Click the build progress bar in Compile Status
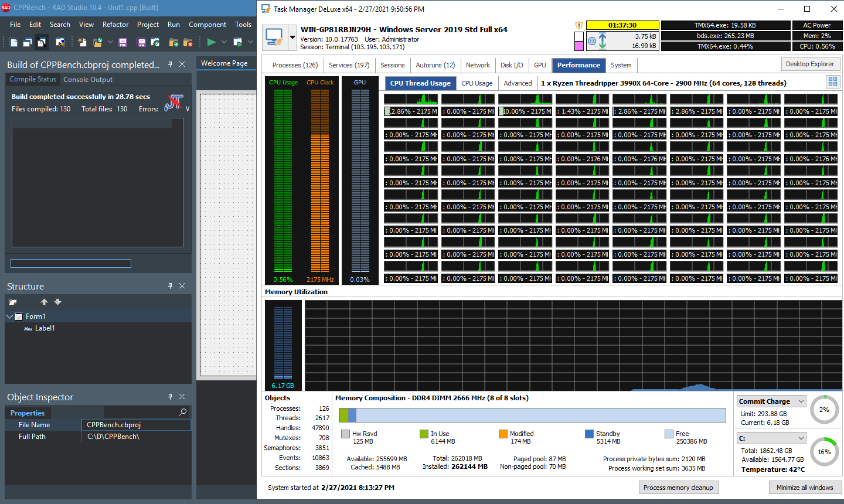Viewport: 844px width, 504px height. click(x=71, y=264)
